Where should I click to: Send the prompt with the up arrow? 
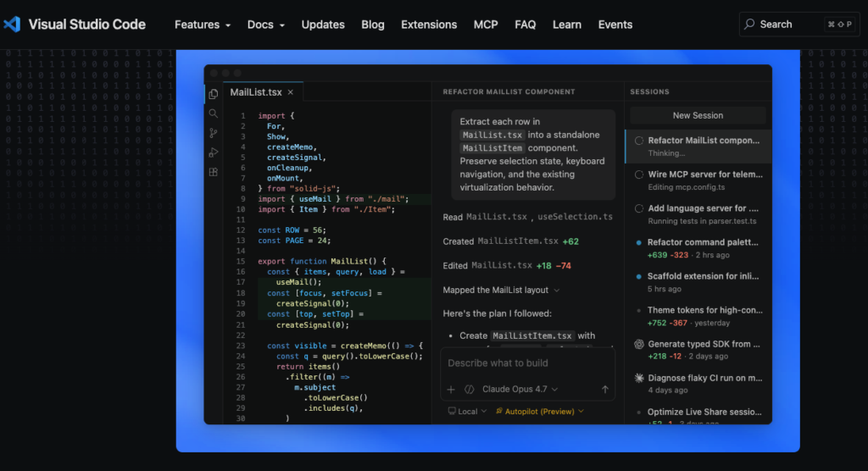(605, 390)
